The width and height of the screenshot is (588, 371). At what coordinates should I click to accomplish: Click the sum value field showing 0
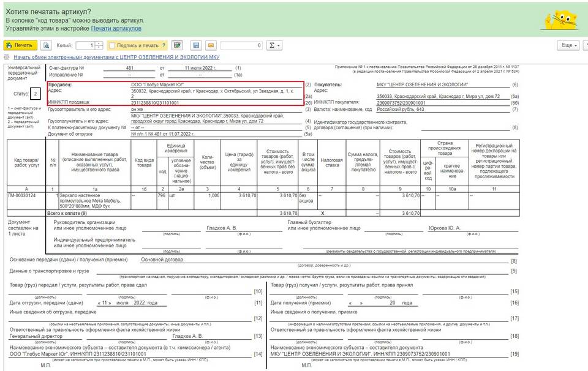coord(242,45)
